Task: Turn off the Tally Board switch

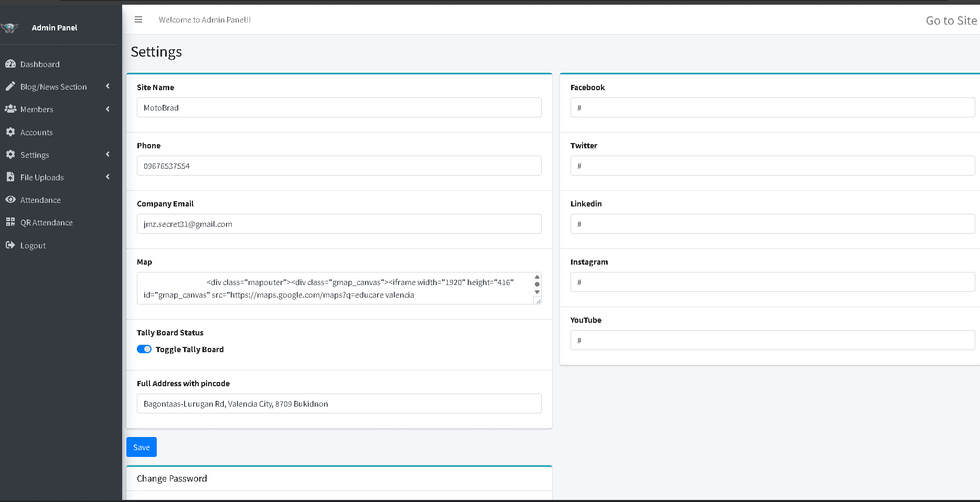Action: coord(144,349)
